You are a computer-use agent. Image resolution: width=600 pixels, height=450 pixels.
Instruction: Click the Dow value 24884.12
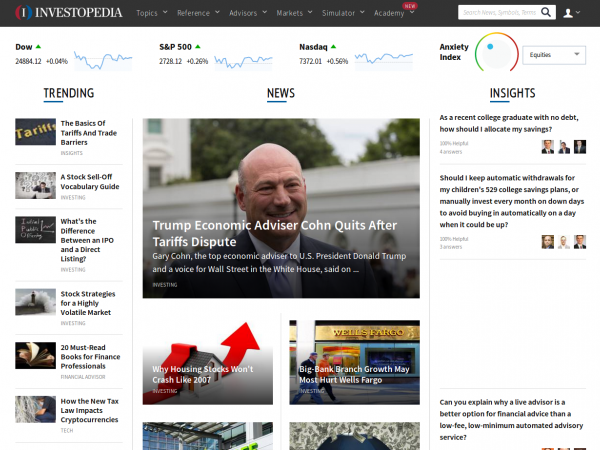(x=28, y=61)
